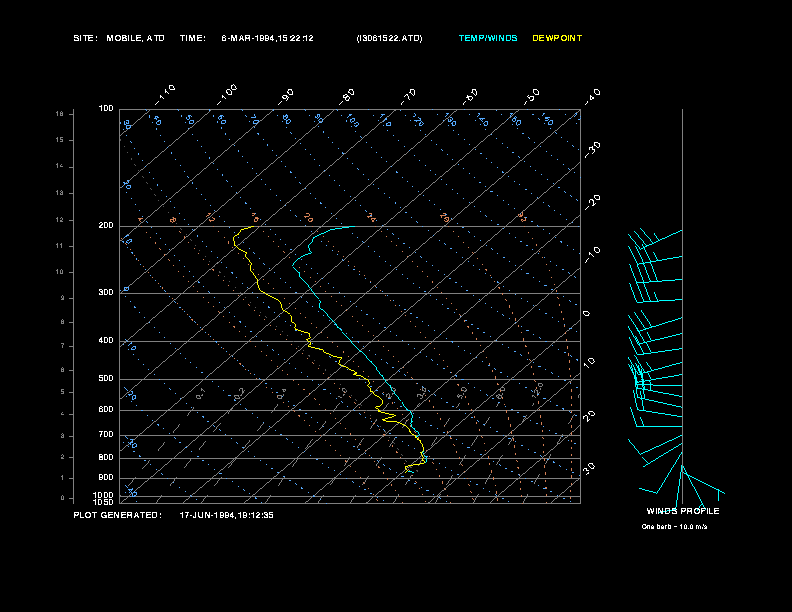792x612 pixels.
Task: Click the 0 temperature label on right edge
Action: [x=586, y=314]
